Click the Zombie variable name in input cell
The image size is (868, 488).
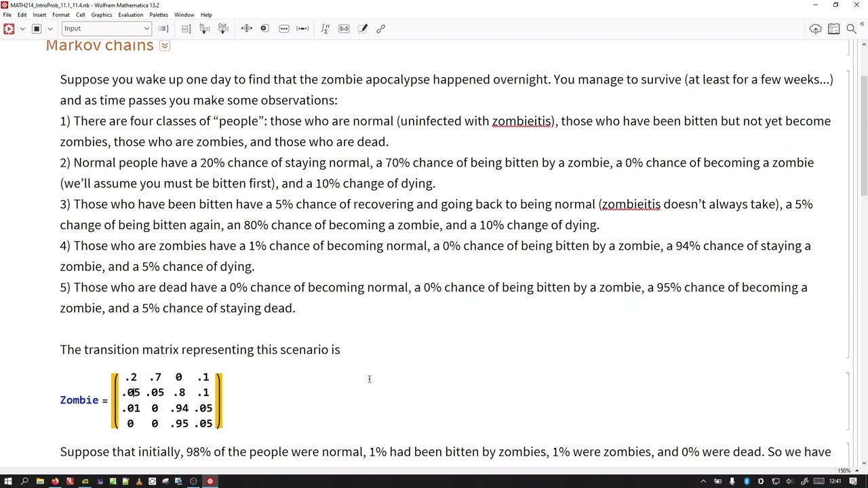tap(79, 400)
